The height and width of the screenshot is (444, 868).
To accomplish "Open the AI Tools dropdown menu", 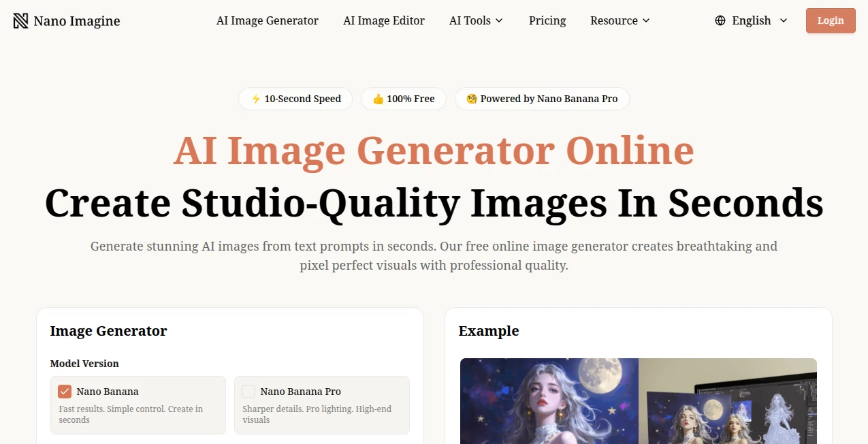I will click(476, 20).
